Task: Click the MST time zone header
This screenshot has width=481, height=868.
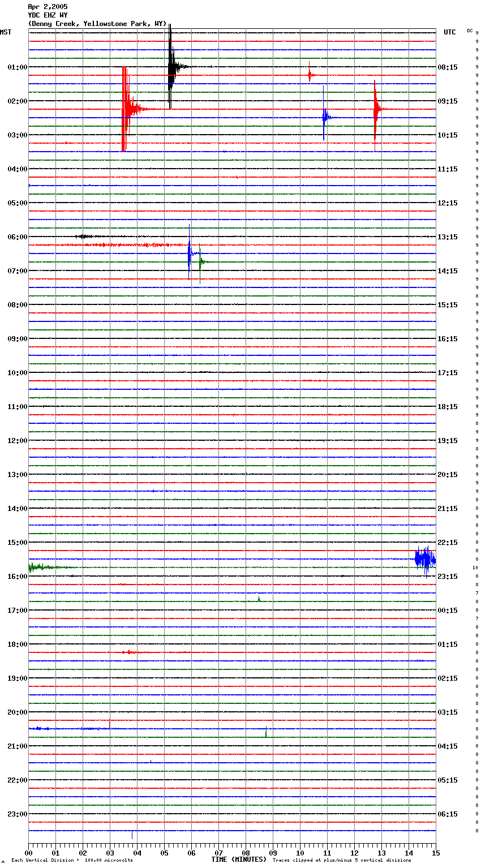Action: 6,32
